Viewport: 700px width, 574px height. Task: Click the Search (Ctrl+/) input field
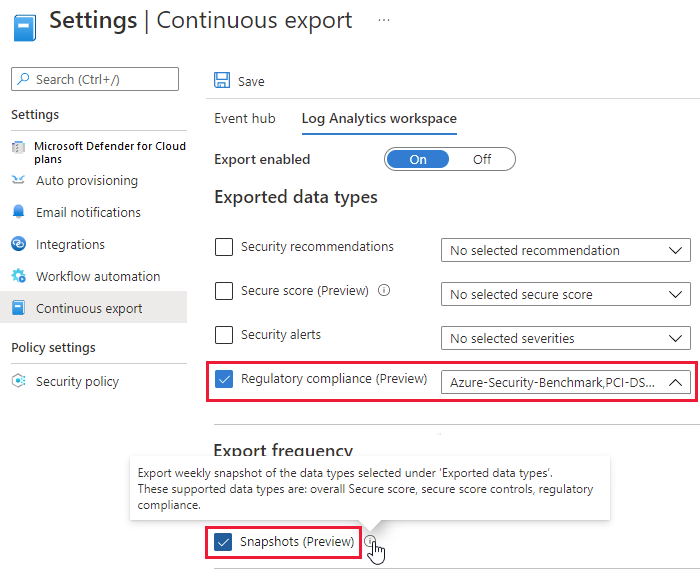tap(95, 79)
